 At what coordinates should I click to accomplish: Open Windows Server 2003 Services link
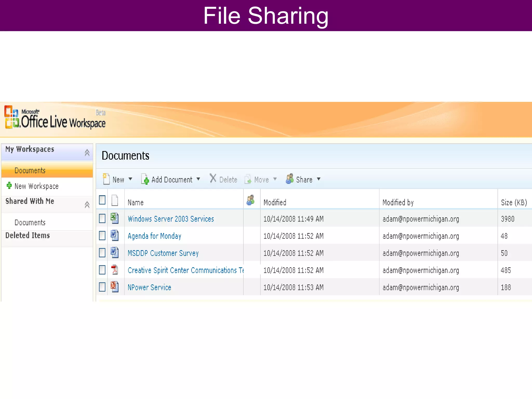171,219
